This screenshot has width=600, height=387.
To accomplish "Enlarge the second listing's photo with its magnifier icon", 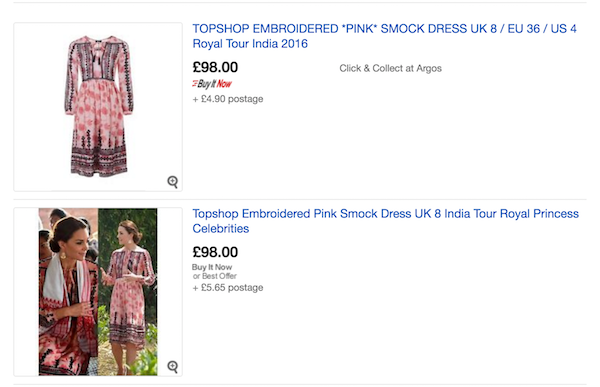I will click(x=173, y=366).
